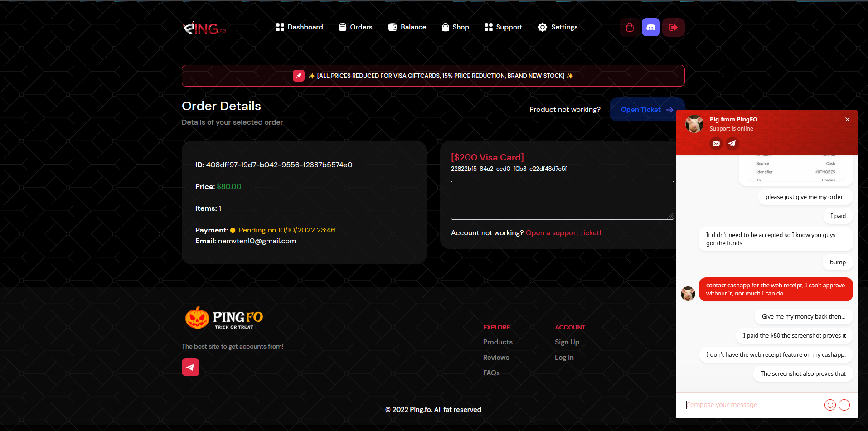Click the Ping.fo logo in the header
868x431 pixels.
click(204, 28)
